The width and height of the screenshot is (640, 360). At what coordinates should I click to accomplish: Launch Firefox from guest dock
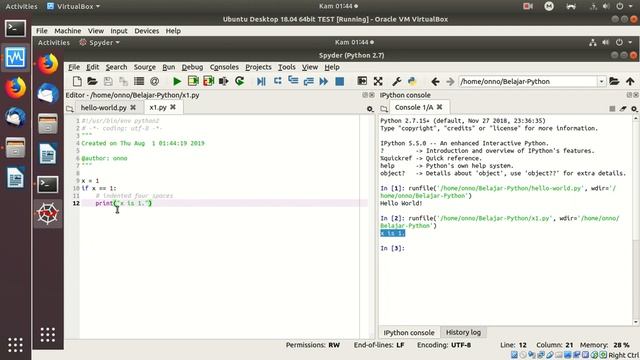pos(48,64)
